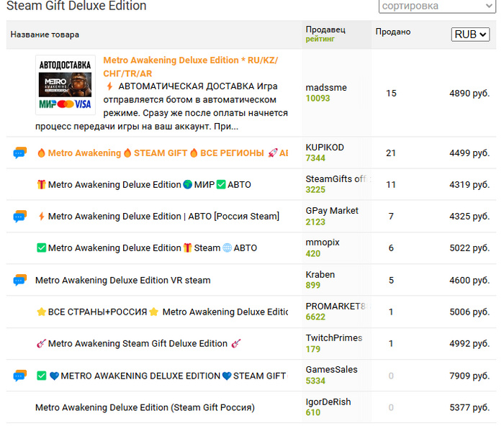Image resolution: width=504 pixels, height=426 pixels.
Task: Click the Название товара column header
Action: pos(45,35)
